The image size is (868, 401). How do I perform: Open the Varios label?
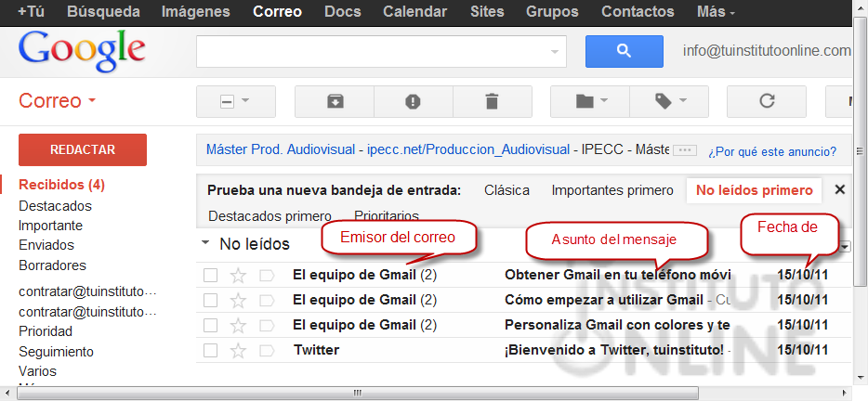pyautogui.click(x=38, y=371)
